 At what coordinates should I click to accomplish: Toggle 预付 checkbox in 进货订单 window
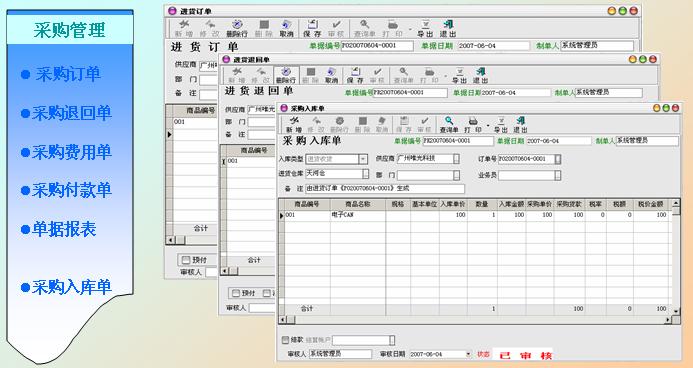[186, 260]
